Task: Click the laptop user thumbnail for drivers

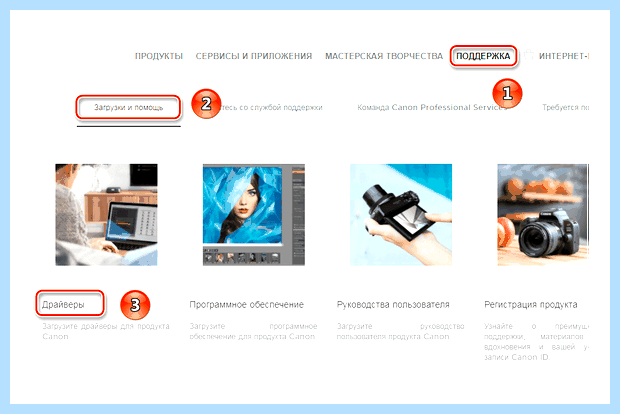Action: pos(106,215)
